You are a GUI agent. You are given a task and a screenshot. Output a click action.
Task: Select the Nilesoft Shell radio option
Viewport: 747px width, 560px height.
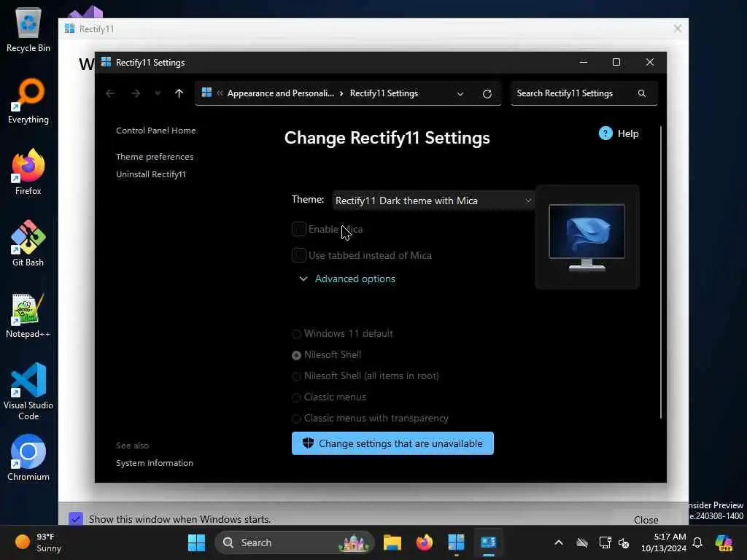click(x=296, y=355)
